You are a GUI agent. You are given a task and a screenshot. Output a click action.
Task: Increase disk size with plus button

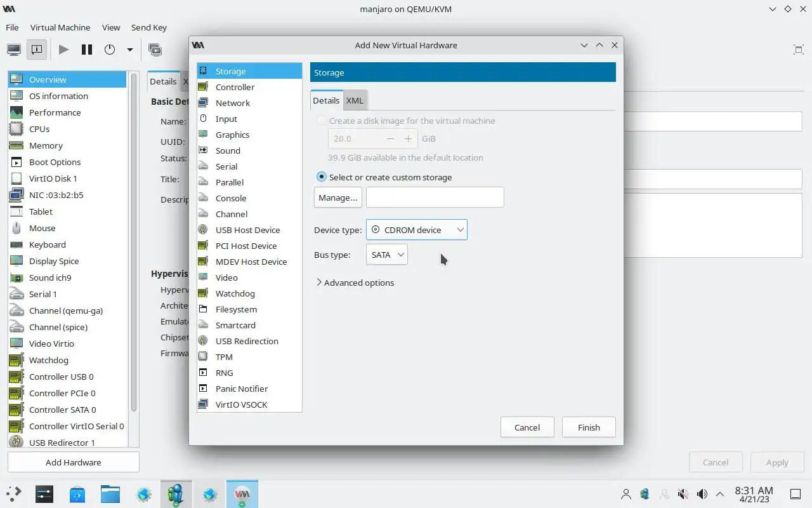point(408,138)
